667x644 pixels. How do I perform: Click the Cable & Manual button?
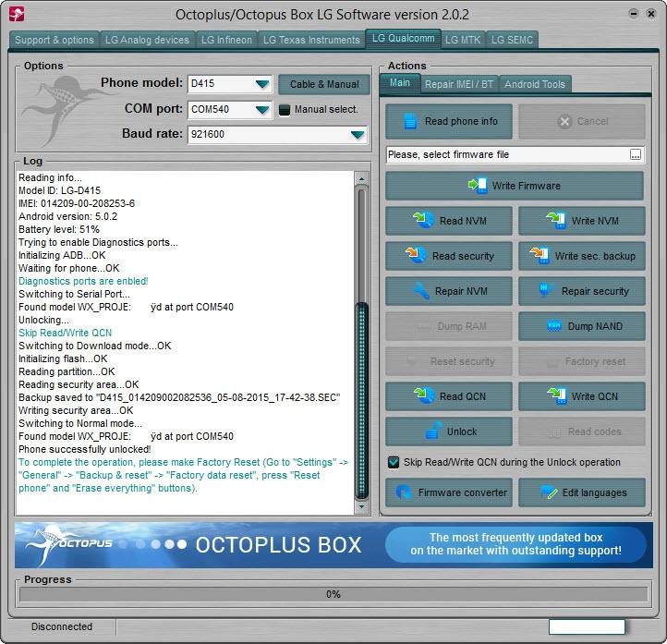324,84
